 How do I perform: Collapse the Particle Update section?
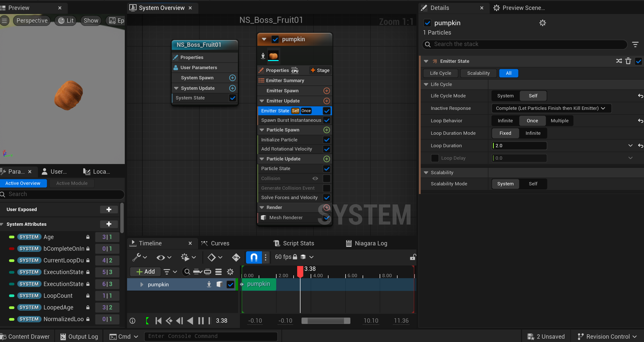click(262, 159)
